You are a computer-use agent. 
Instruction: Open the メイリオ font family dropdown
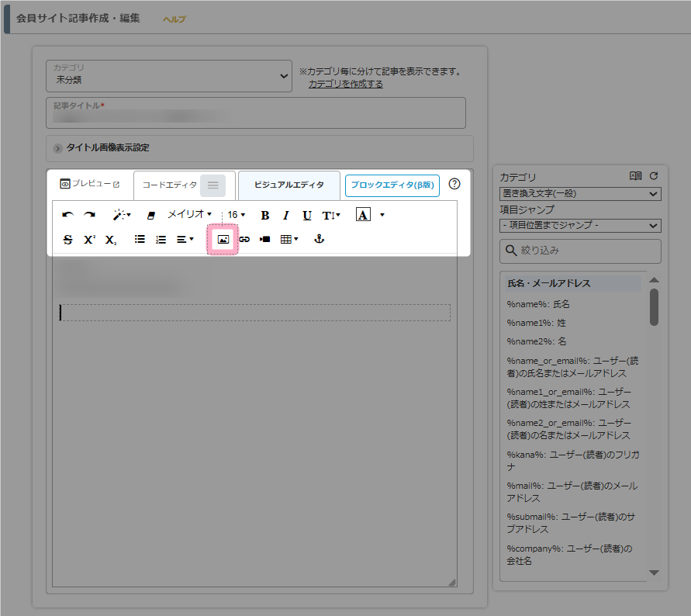pos(189,214)
